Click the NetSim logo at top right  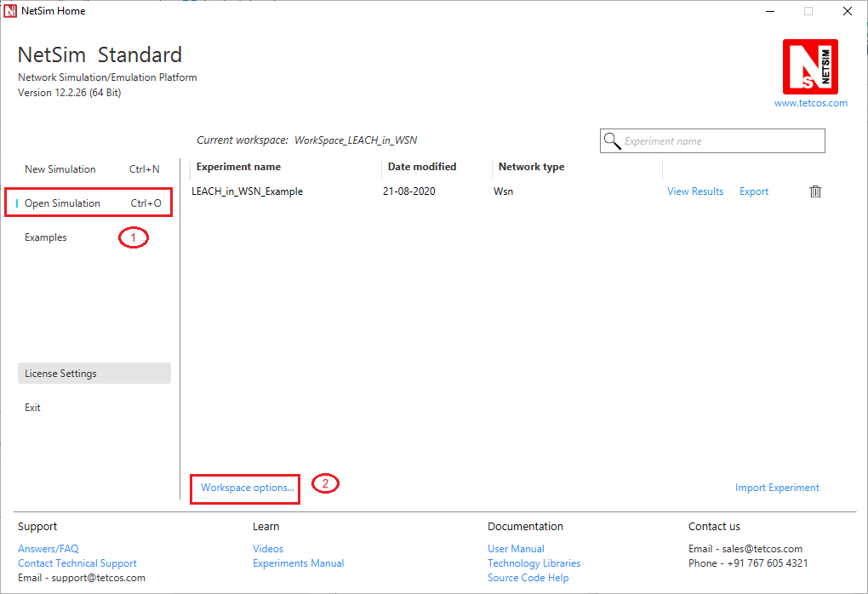pos(810,66)
